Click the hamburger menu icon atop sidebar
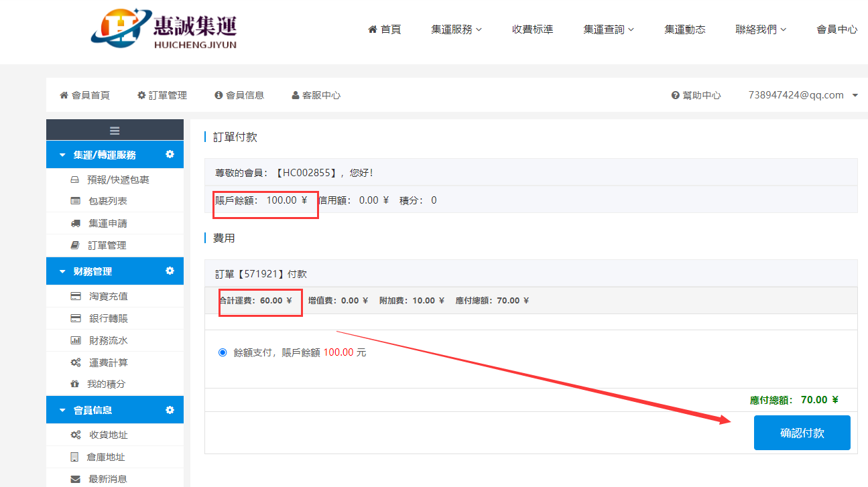Viewport: 868px width, 487px height. [115, 131]
